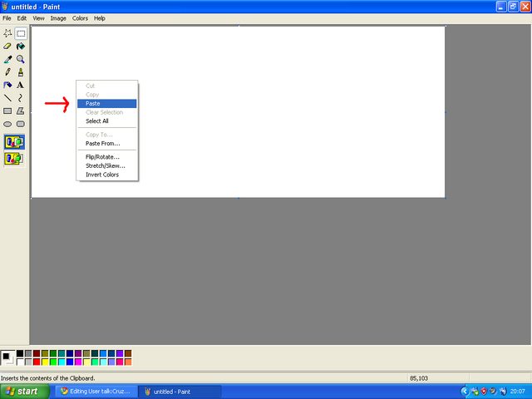Choose Select All from context menu

coord(107,121)
